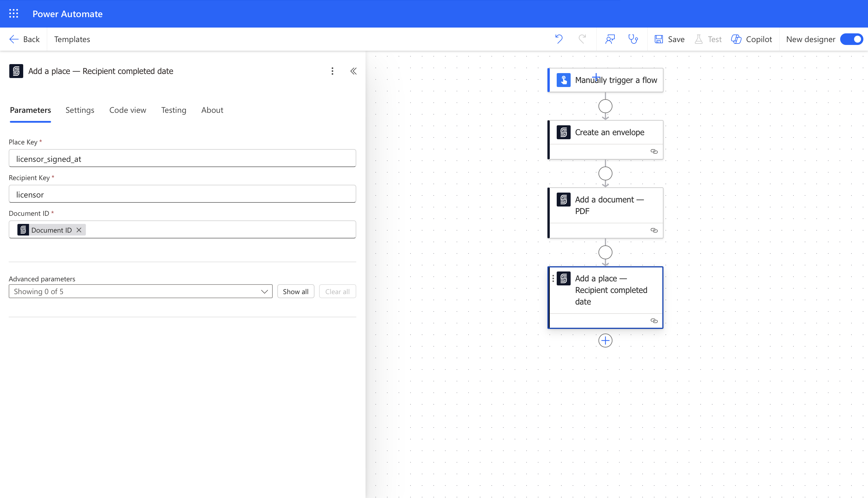
Task: Open the action's three-dot more menu
Action: [x=332, y=71]
